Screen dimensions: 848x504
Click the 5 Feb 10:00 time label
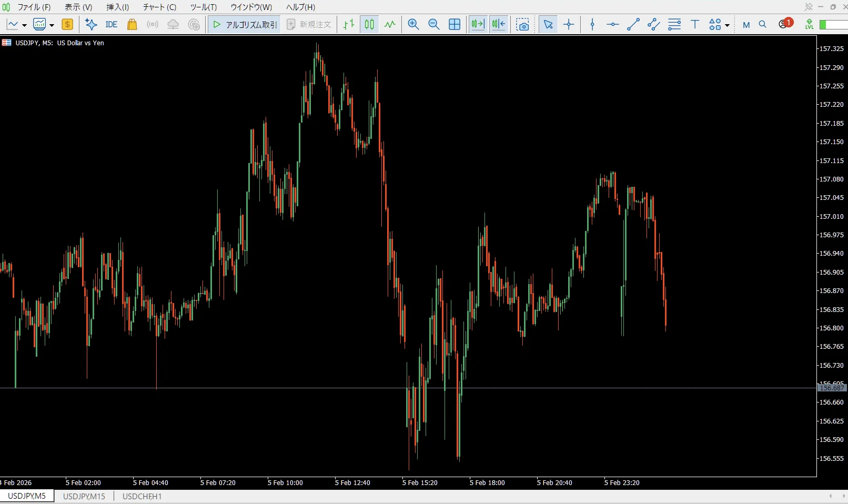coord(285,482)
